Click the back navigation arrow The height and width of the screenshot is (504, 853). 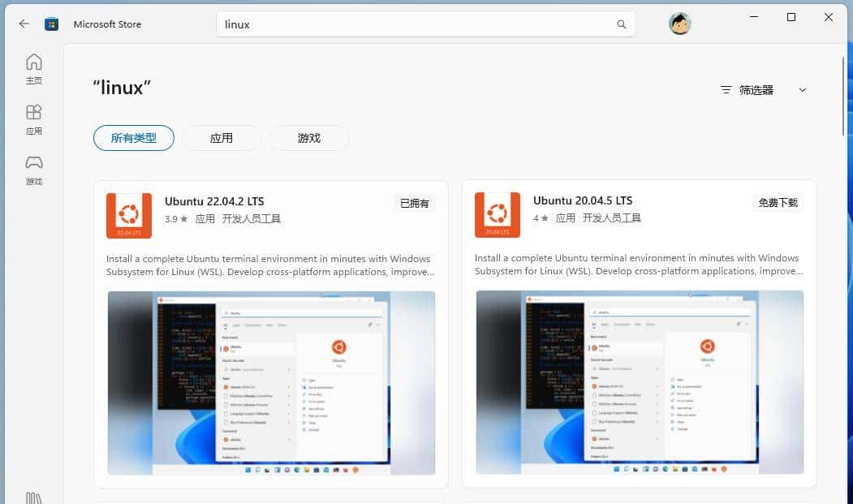[x=24, y=24]
